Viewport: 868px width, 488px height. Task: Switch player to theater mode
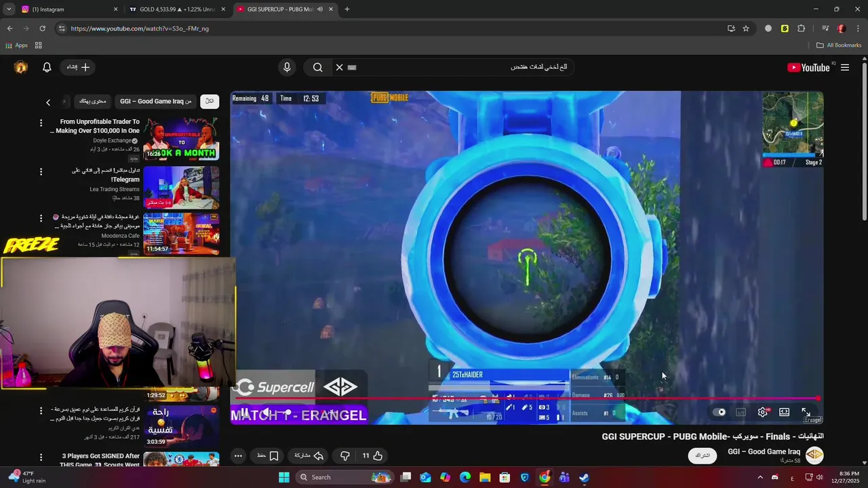(x=784, y=412)
